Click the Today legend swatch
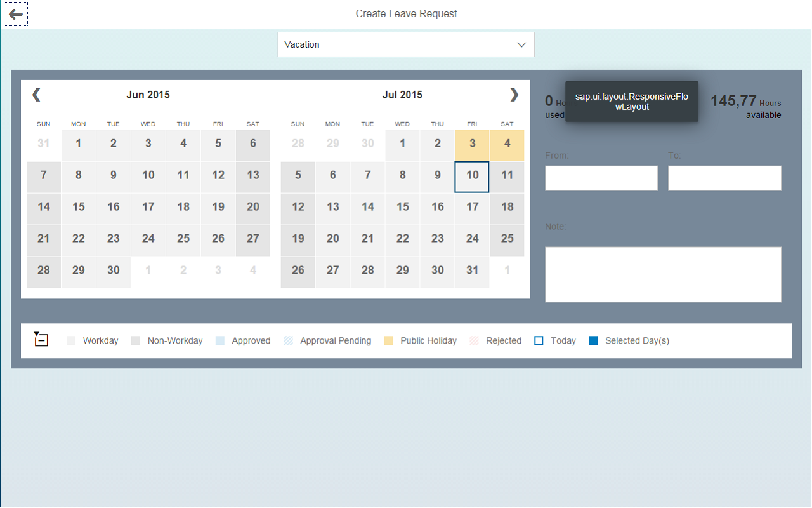 (539, 341)
